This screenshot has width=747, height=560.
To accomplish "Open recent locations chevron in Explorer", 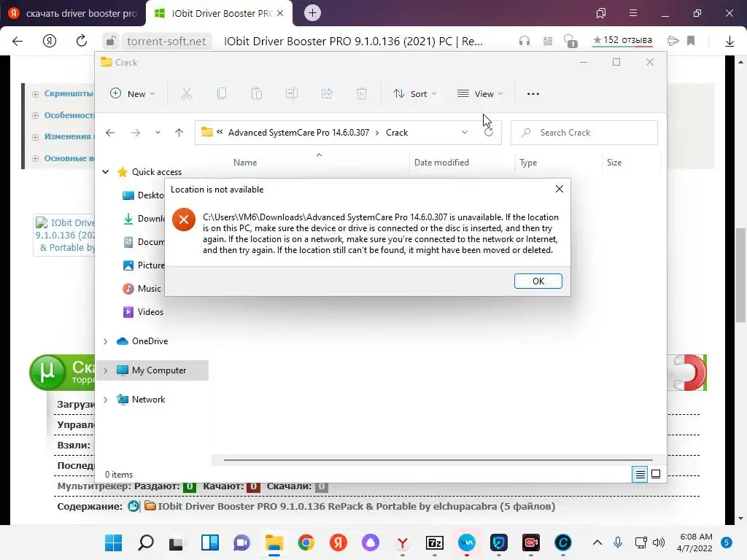I will [158, 133].
